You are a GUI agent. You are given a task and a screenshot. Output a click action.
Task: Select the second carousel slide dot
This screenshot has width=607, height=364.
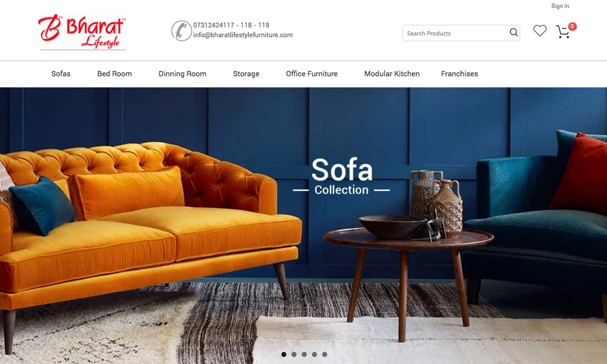(x=294, y=354)
